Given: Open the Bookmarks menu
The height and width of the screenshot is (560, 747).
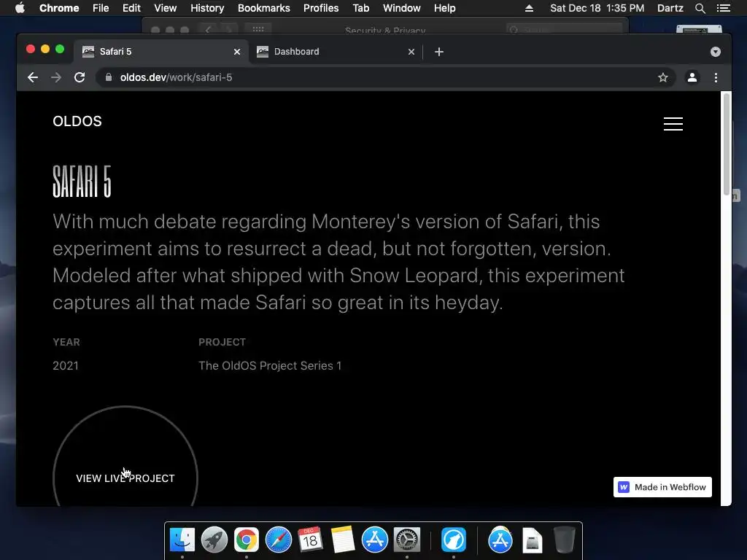Looking at the screenshot, I should point(263,8).
